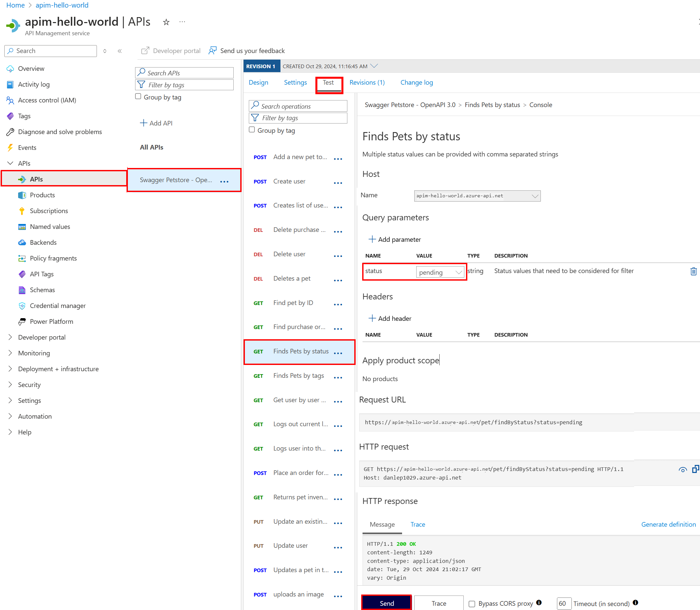Expand the Developer portal sidebar section
Image resolution: width=700 pixels, height=610 pixels.
(10, 337)
